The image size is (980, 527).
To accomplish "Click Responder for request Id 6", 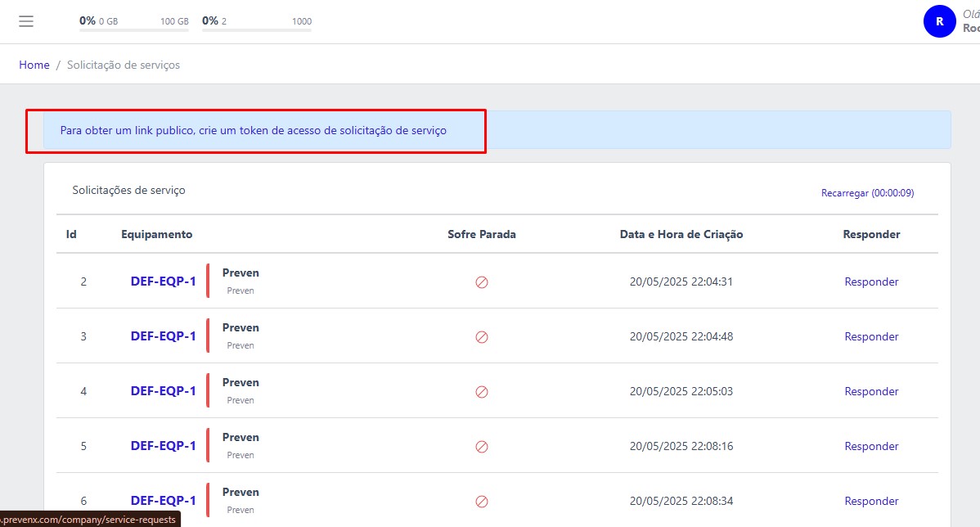I will tap(871, 501).
